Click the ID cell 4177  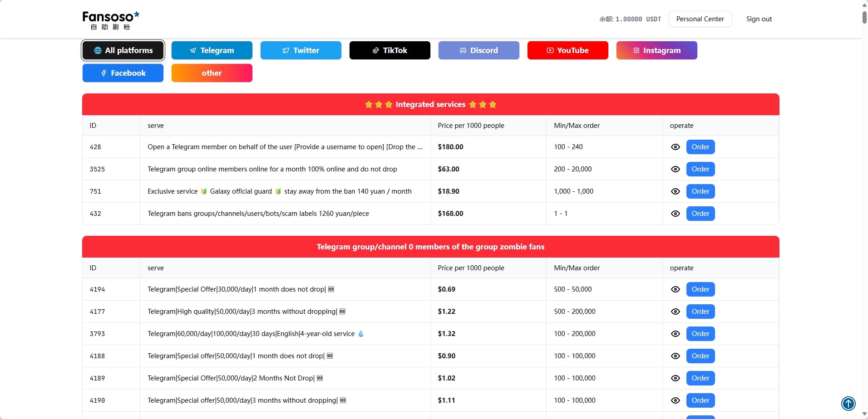tap(111, 312)
